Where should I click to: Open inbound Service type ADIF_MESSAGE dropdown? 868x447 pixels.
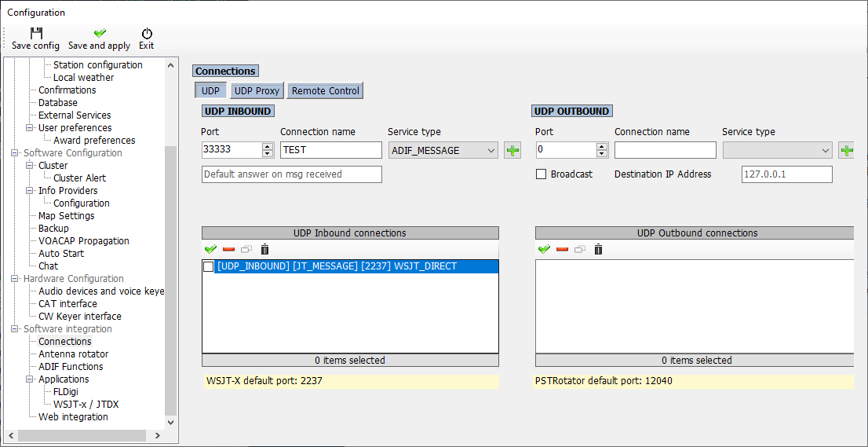click(443, 150)
